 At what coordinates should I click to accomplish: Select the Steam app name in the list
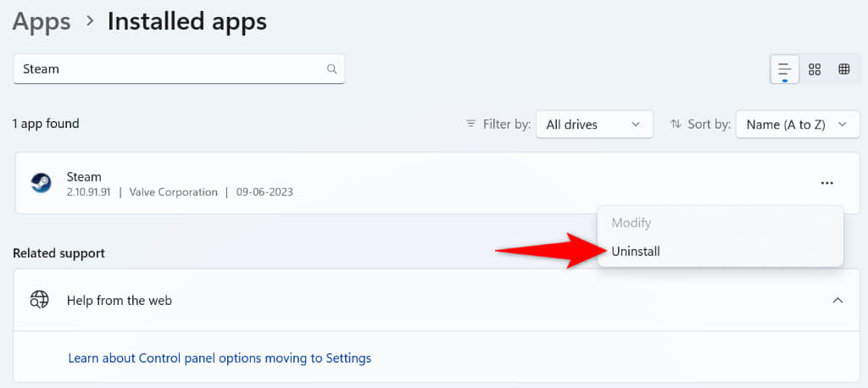coord(84,177)
